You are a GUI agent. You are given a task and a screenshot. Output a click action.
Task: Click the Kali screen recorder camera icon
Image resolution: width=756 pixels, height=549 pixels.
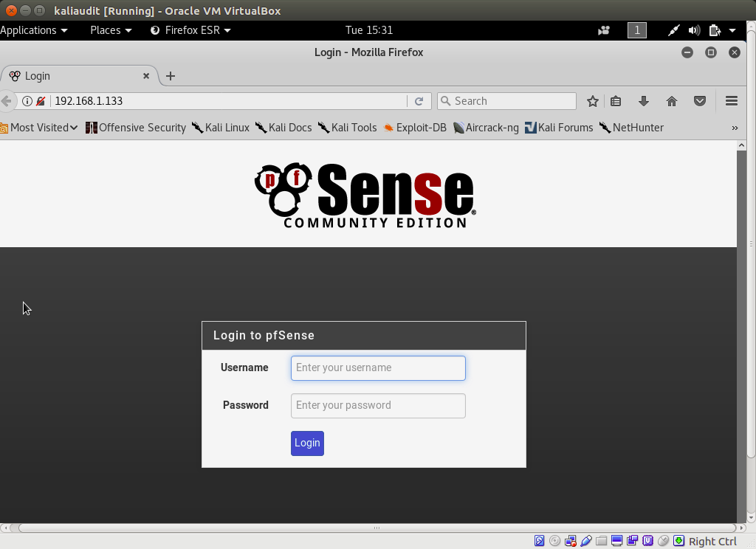click(x=604, y=30)
